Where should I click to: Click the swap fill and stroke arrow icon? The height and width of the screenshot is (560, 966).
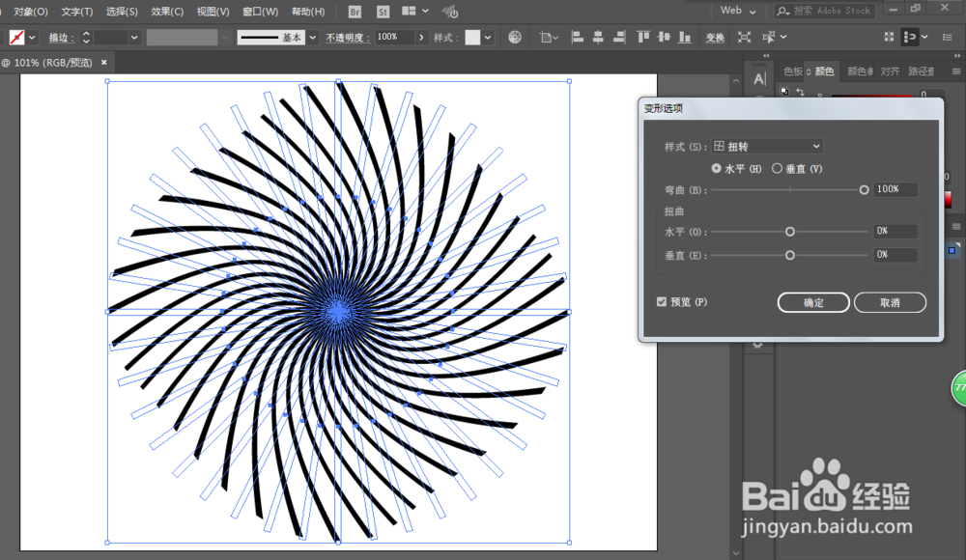click(800, 91)
